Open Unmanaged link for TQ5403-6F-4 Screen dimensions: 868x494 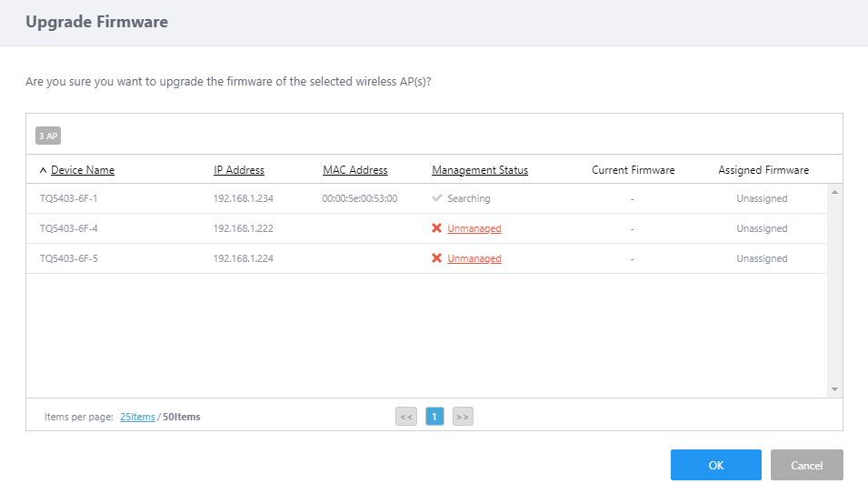coord(474,228)
